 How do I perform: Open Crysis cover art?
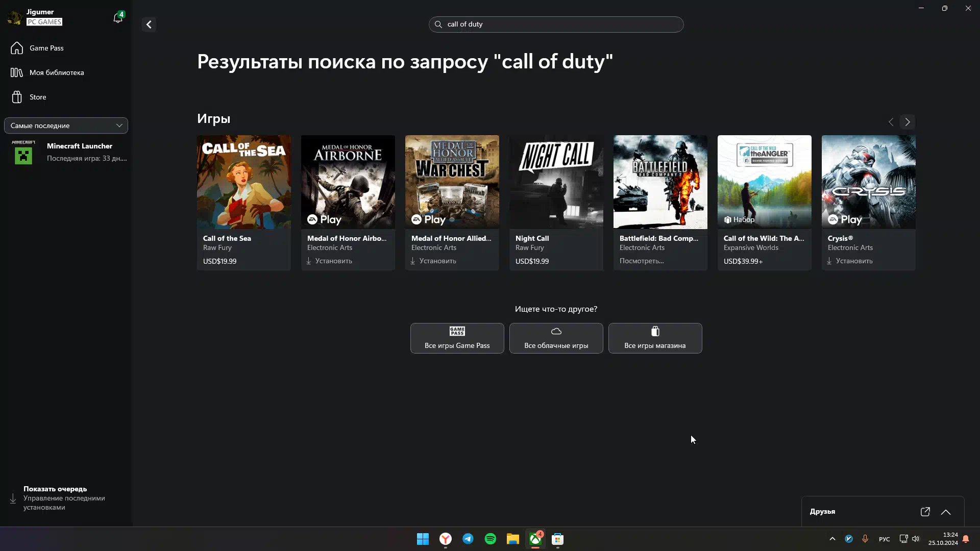[x=869, y=182]
